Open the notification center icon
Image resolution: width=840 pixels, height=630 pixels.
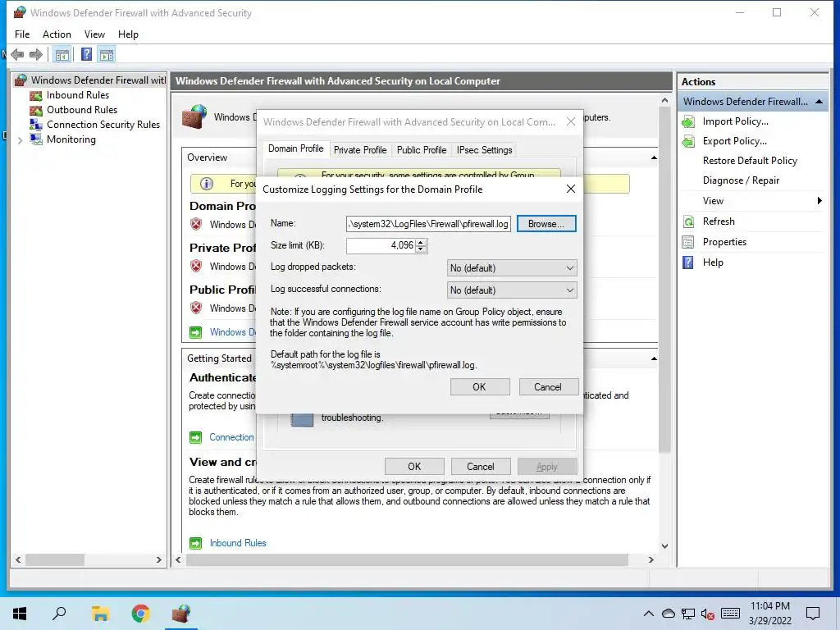click(813, 614)
